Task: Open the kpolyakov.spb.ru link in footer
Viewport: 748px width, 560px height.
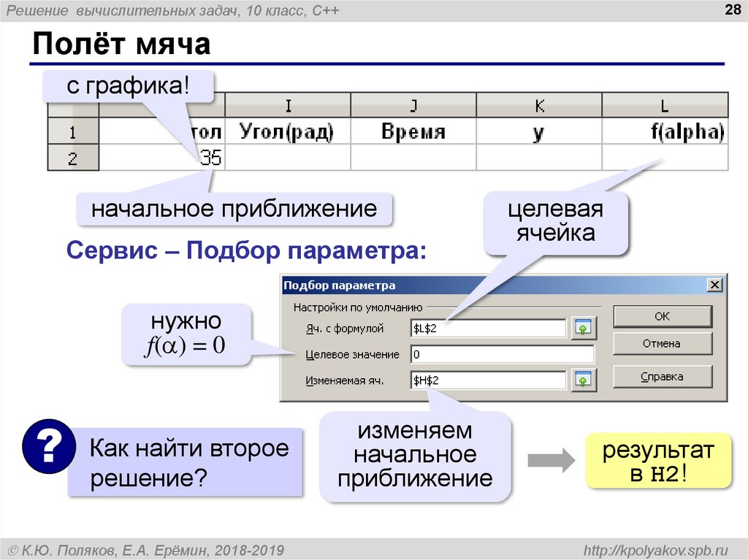Action: [x=655, y=551]
